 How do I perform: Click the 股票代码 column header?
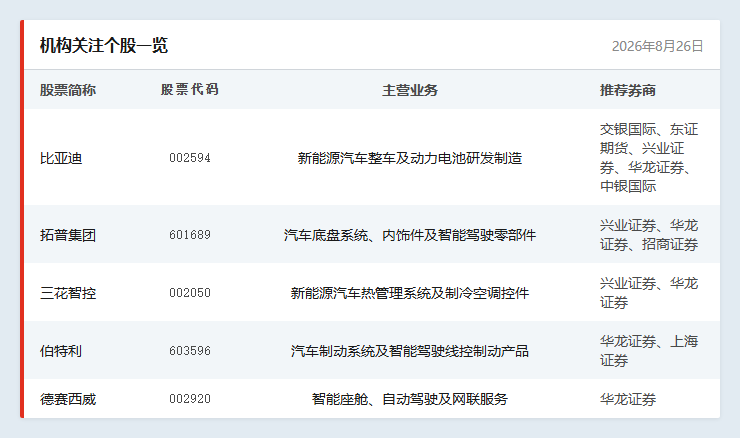pyautogui.click(x=190, y=90)
